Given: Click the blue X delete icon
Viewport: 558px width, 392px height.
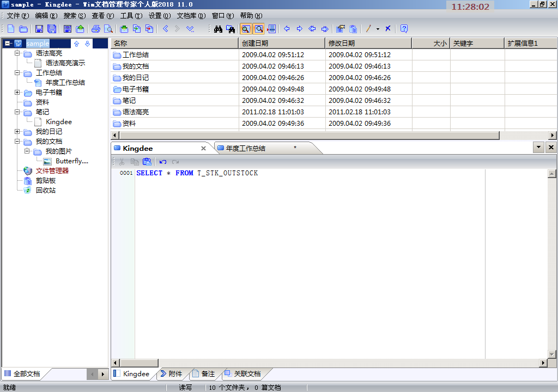Looking at the screenshot, I should [388, 29].
